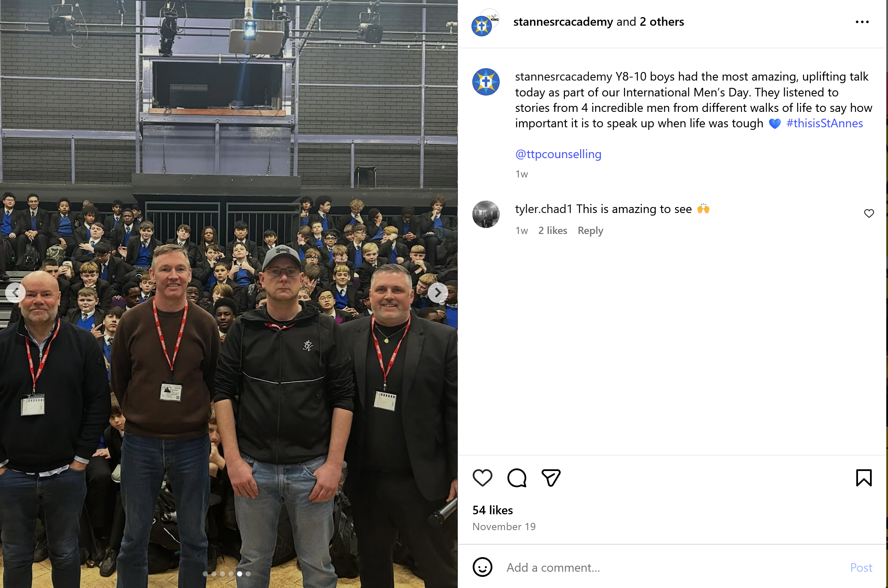Click the #thisisStAnnes hashtag
The image size is (888, 588).
tap(825, 123)
